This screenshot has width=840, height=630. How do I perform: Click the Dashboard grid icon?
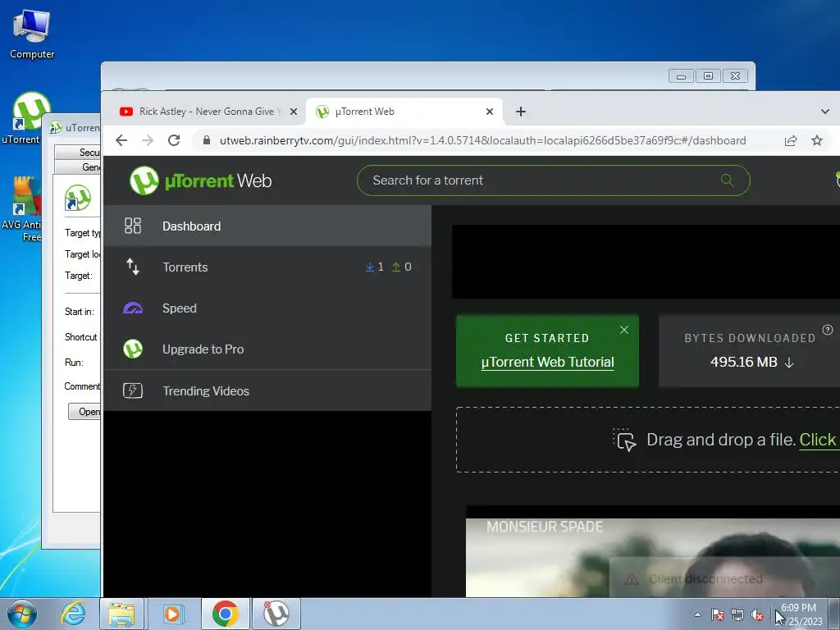pyautogui.click(x=133, y=226)
